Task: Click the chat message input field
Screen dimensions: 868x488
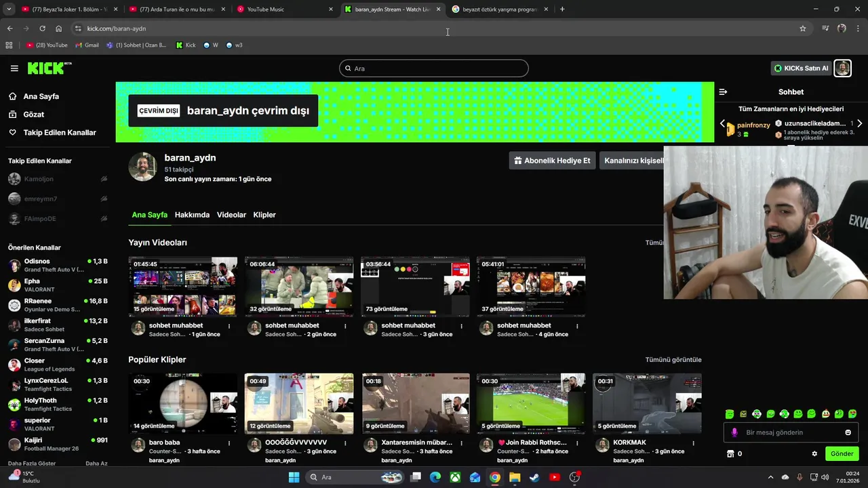Action: click(x=791, y=432)
